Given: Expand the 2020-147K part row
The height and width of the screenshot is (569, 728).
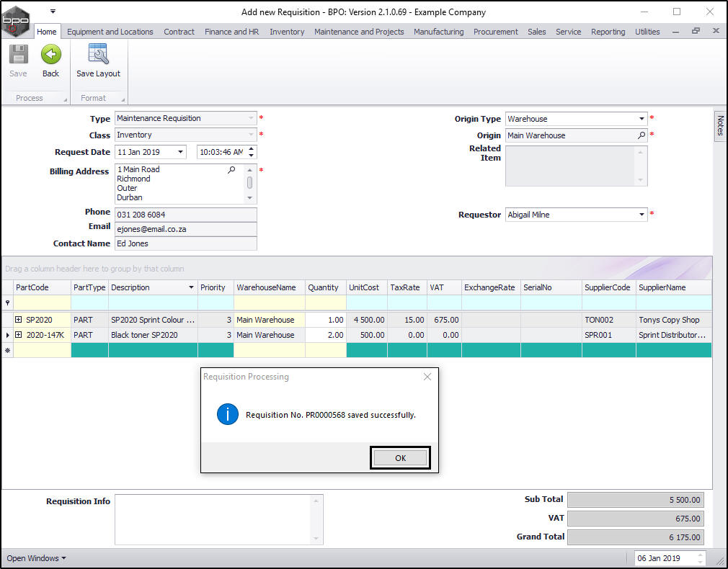Looking at the screenshot, I should [x=19, y=335].
